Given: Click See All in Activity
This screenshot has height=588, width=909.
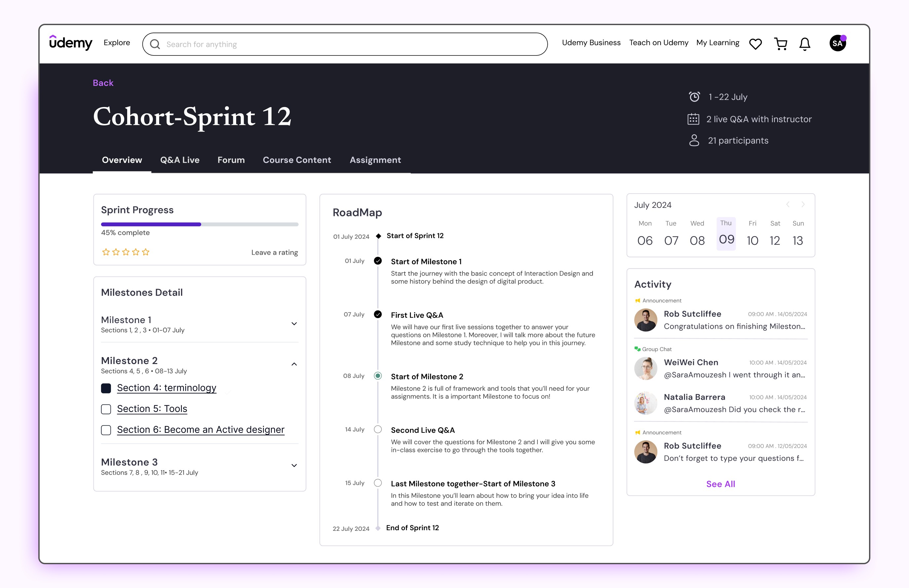Looking at the screenshot, I should (x=720, y=484).
